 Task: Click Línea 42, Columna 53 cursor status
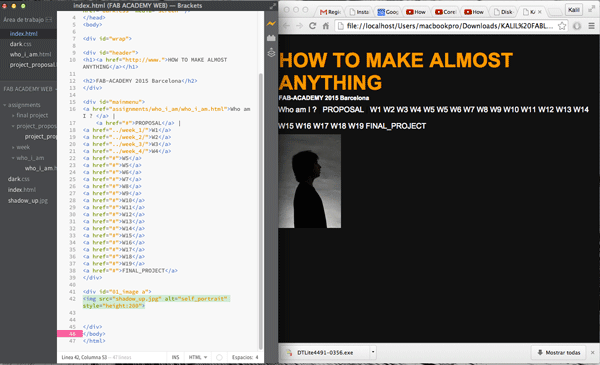(x=84, y=357)
